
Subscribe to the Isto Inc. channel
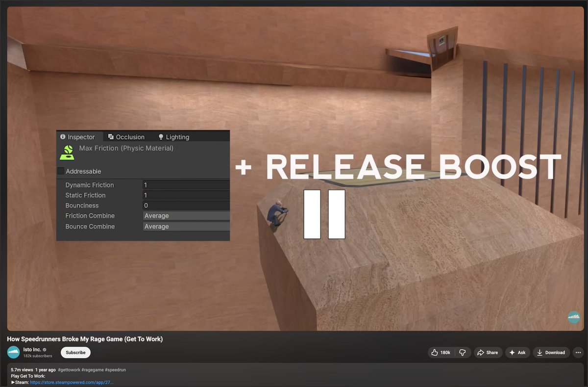75,353
